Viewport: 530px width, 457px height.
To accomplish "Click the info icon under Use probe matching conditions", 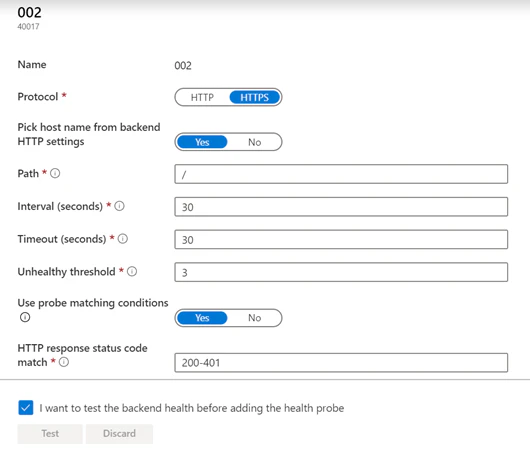I will [25, 317].
